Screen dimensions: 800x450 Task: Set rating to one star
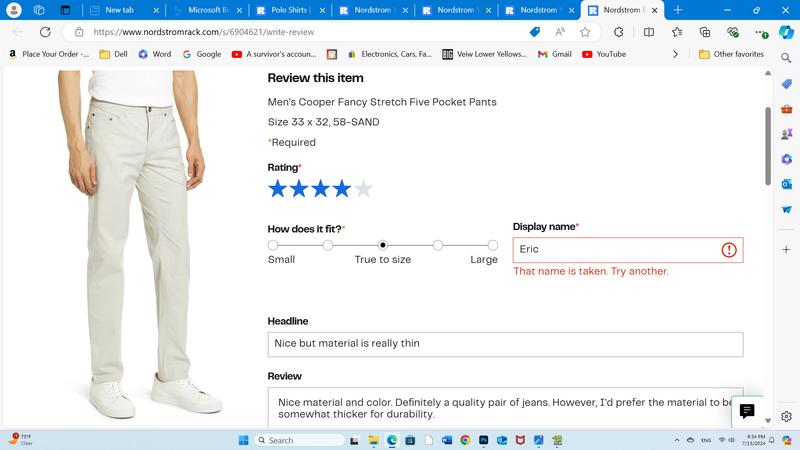278,189
